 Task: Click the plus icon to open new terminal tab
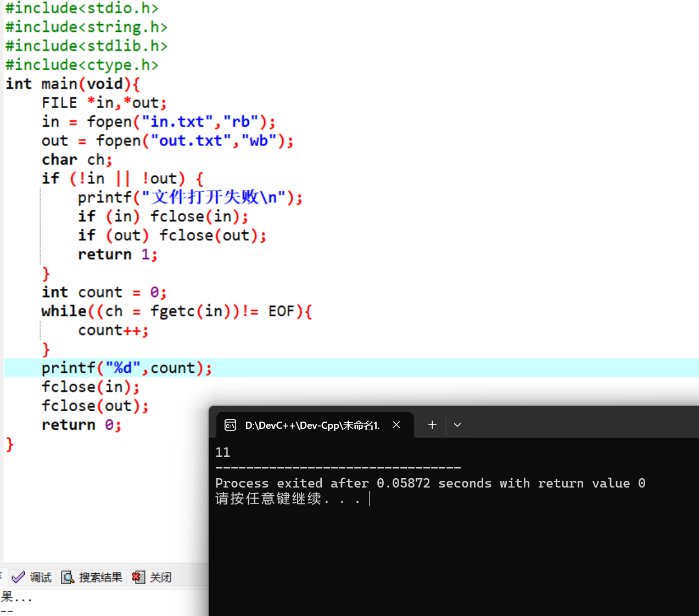tap(432, 424)
